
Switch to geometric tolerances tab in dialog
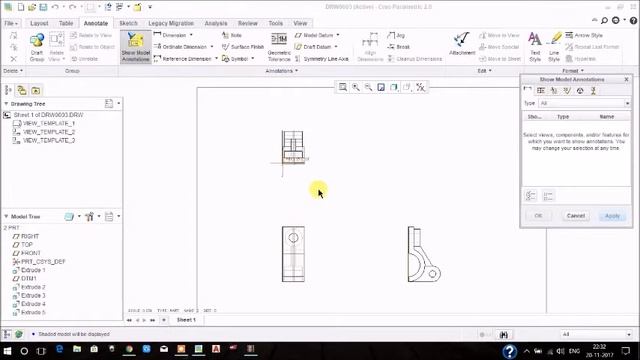(x=541, y=90)
